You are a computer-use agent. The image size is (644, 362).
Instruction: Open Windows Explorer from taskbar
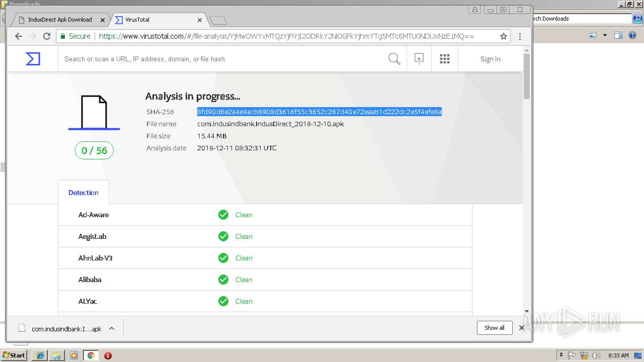(x=57, y=355)
